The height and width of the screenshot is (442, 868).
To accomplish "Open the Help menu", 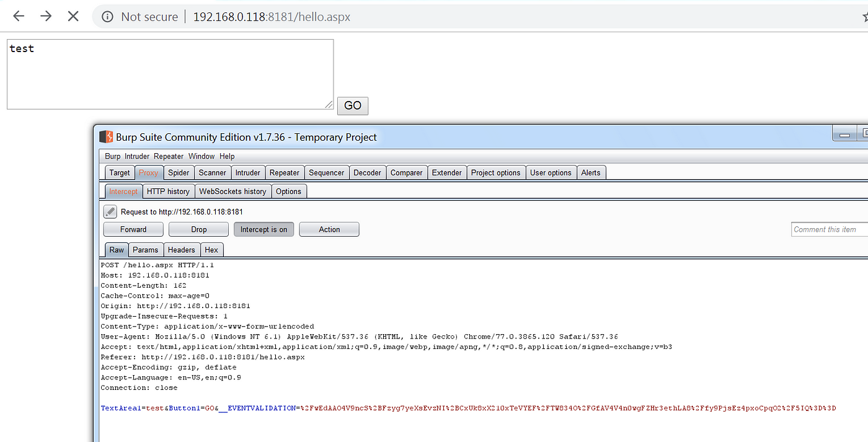I will click(x=227, y=156).
